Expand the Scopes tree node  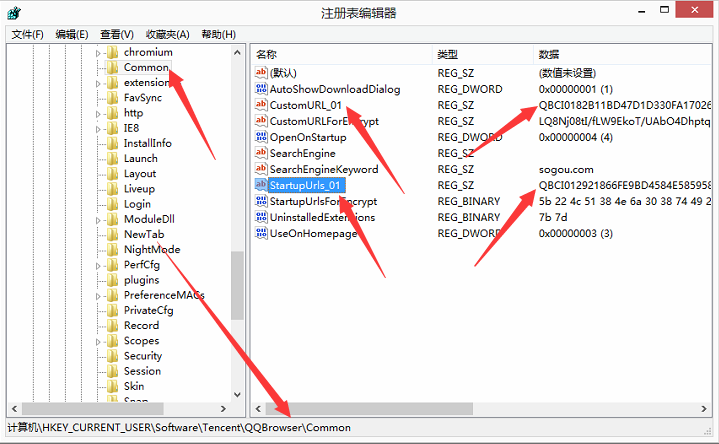[x=98, y=342]
